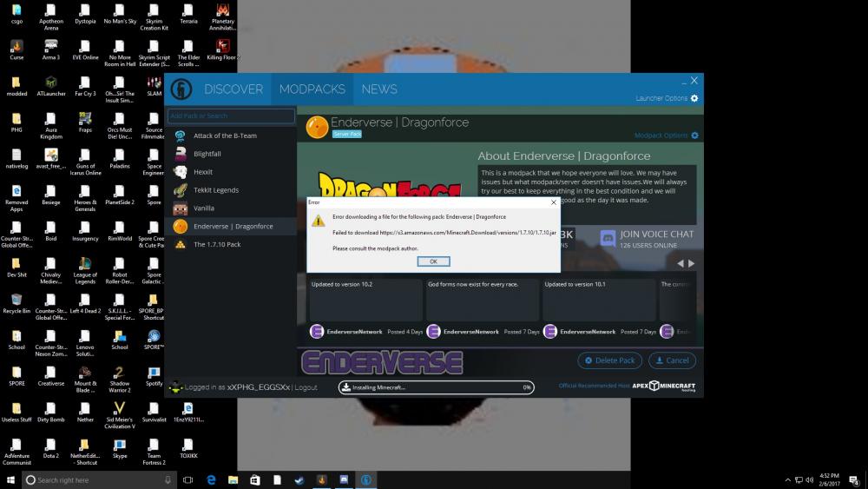
Task: Select the Skype desktop icon
Action: pyautogui.click(x=120, y=448)
